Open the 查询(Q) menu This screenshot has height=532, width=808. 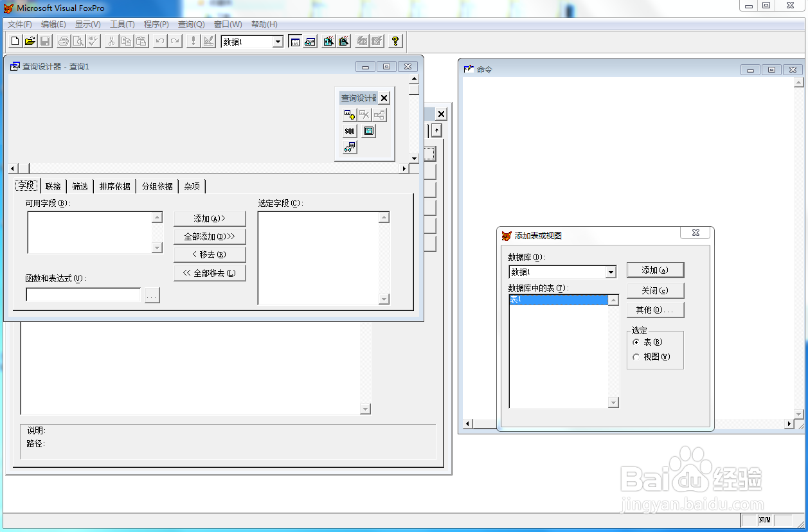191,24
